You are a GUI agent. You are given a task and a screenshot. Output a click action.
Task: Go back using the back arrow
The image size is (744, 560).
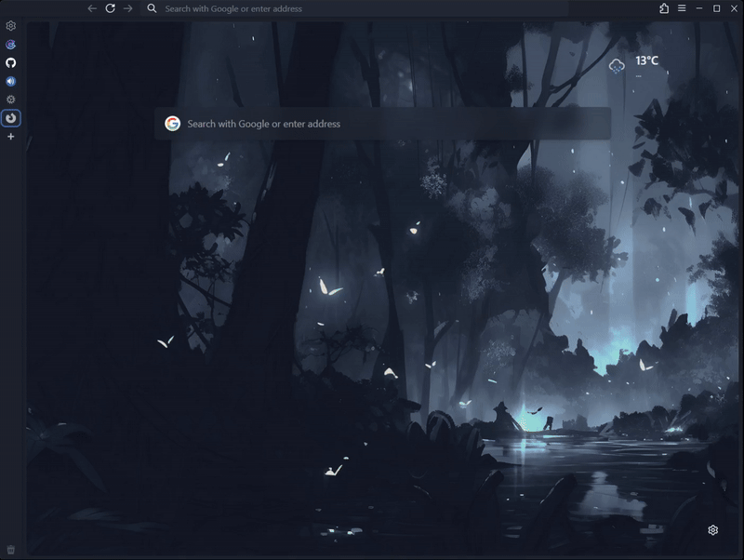pyautogui.click(x=90, y=8)
